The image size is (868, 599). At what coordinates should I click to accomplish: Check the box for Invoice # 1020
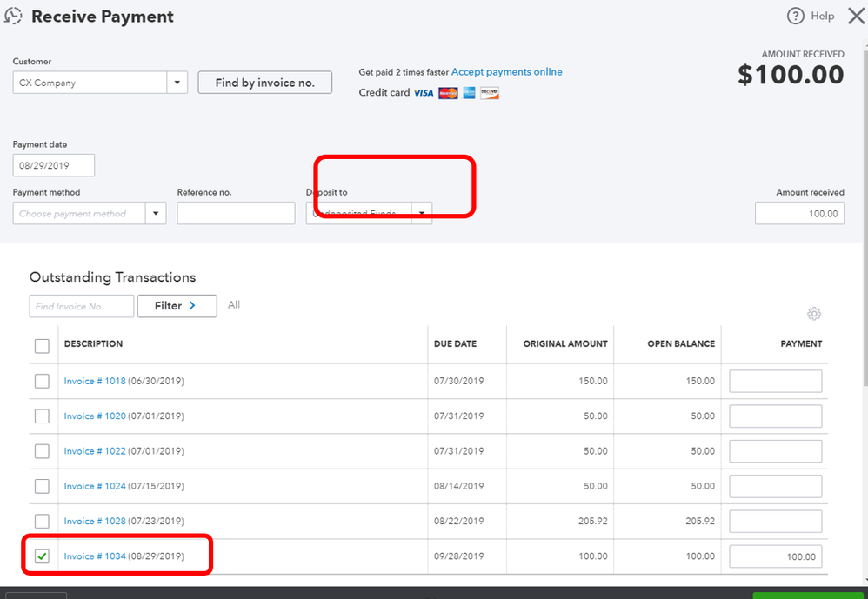[42, 416]
